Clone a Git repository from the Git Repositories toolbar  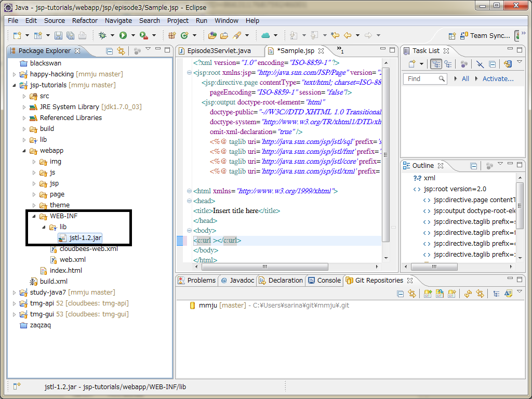439,294
